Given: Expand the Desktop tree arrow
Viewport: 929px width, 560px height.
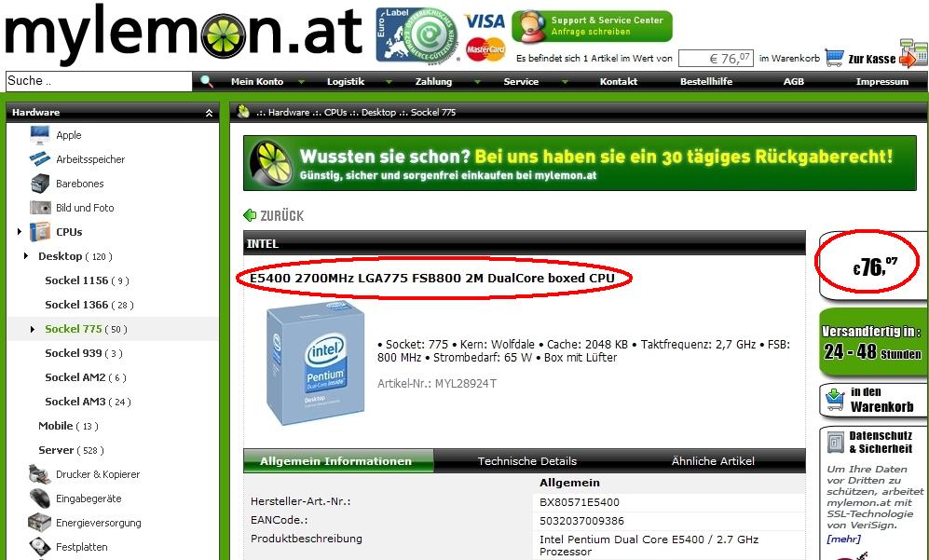Looking at the screenshot, I should 26,256.
